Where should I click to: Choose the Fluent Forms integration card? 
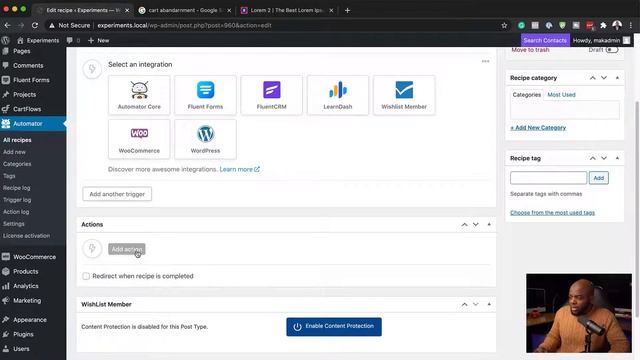click(x=205, y=95)
